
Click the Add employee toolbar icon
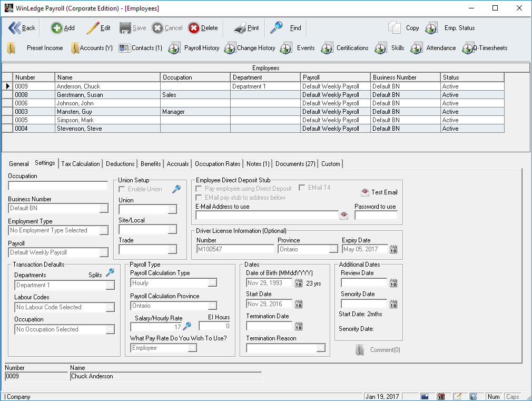pos(56,28)
